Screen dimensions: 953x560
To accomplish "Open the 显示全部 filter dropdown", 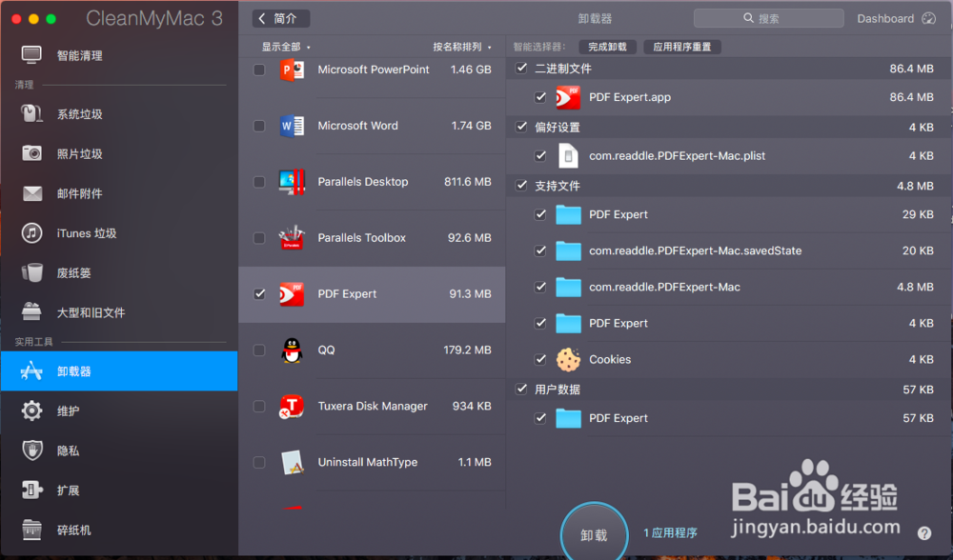I will pyautogui.click(x=286, y=47).
